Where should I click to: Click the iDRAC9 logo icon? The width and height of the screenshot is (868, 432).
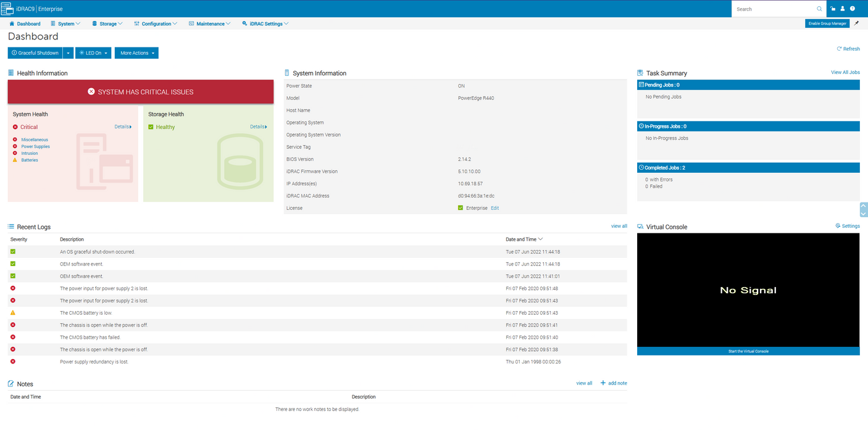7,9
